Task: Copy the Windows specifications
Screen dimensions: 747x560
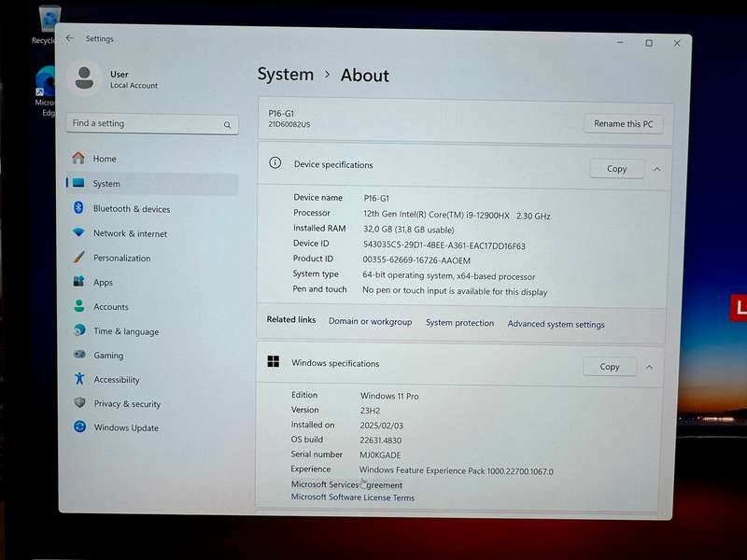Action: pos(610,367)
